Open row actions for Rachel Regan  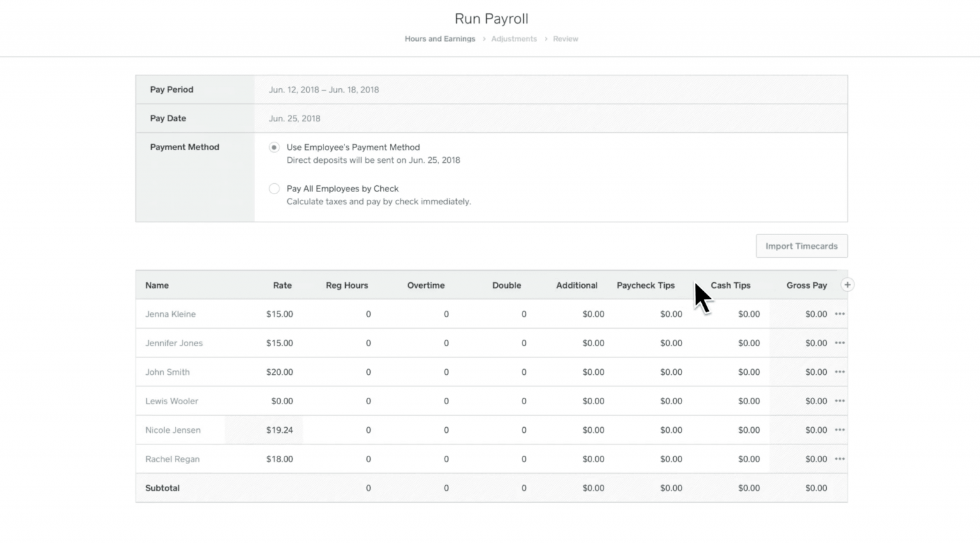pos(840,458)
